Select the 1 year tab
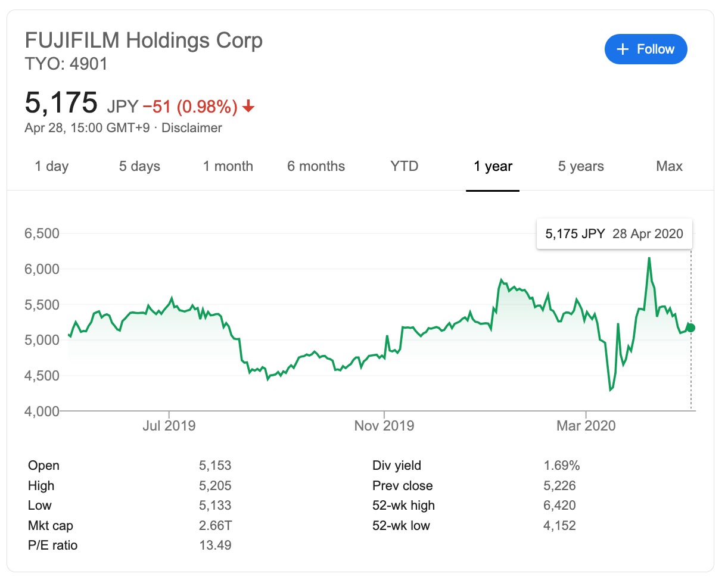 click(x=493, y=166)
